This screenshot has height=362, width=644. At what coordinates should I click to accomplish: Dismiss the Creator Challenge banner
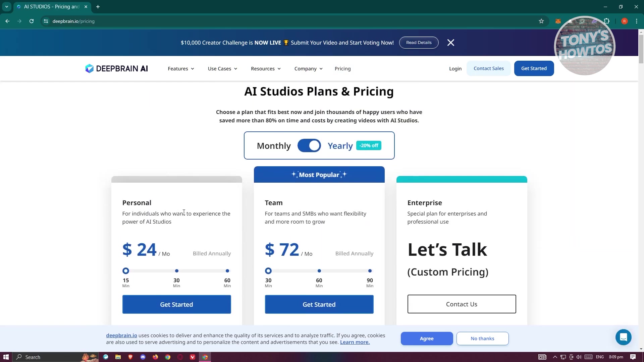(451, 43)
